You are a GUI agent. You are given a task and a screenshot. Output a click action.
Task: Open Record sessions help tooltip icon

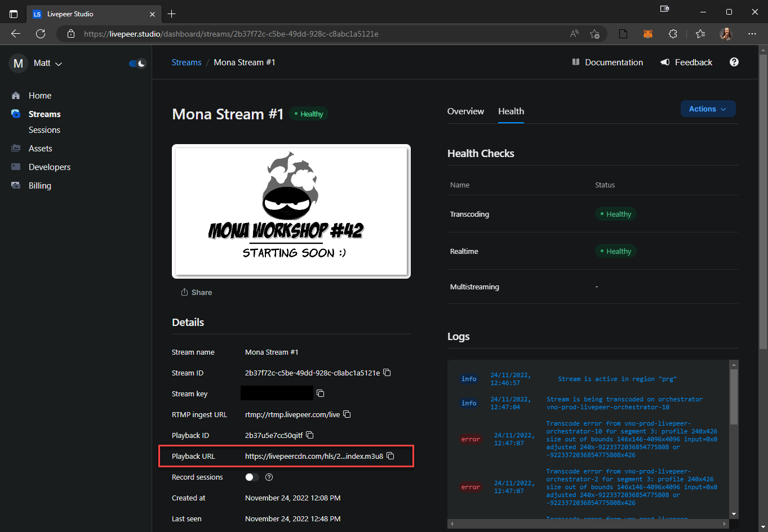point(269,477)
